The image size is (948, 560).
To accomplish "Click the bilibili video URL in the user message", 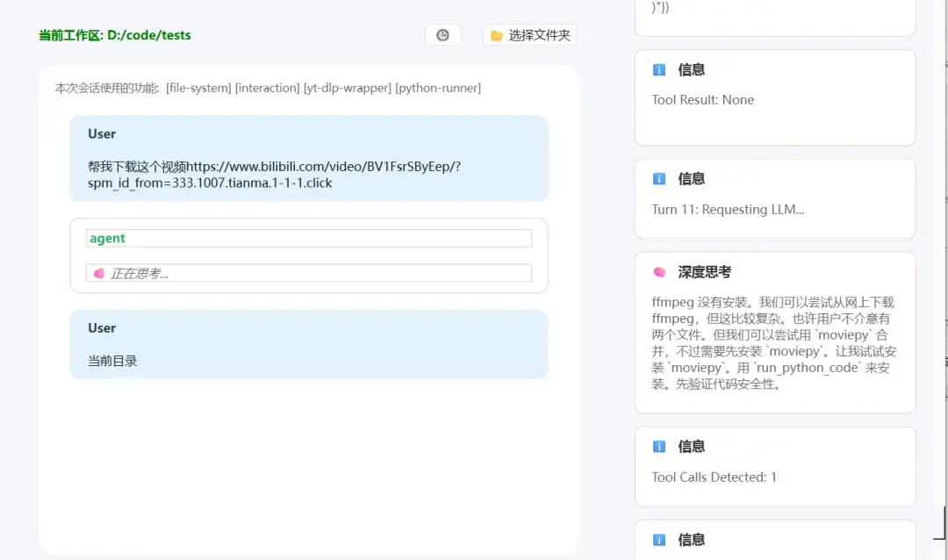I will point(274,174).
